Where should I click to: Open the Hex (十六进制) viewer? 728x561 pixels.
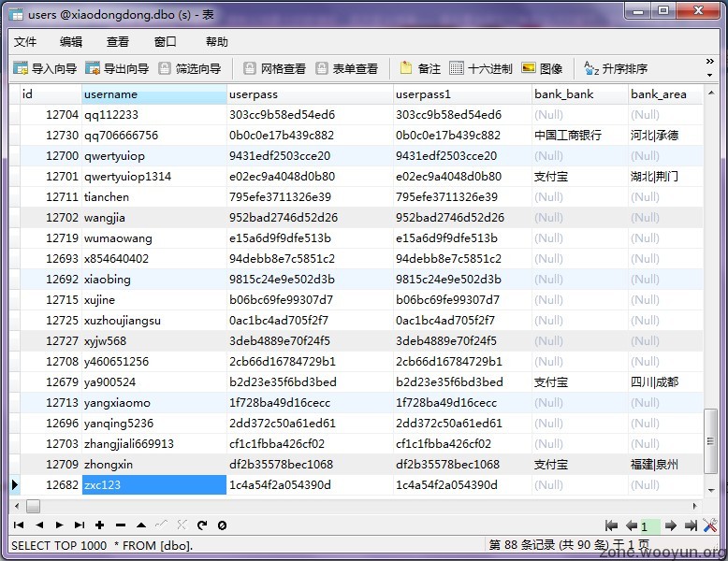point(481,68)
